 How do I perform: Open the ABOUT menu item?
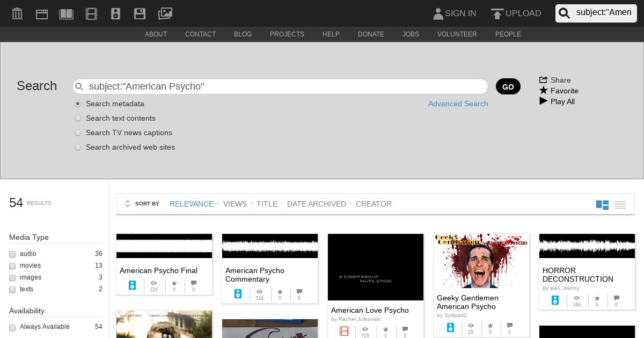(x=156, y=34)
